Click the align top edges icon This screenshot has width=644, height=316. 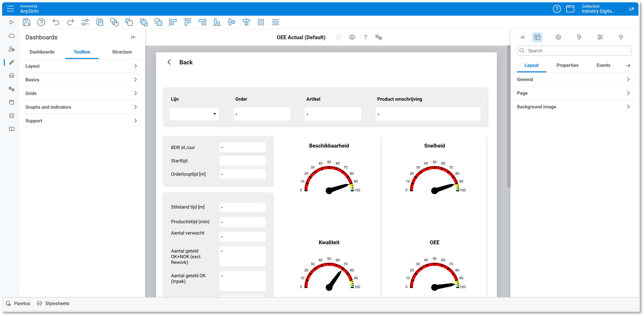(x=187, y=22)
